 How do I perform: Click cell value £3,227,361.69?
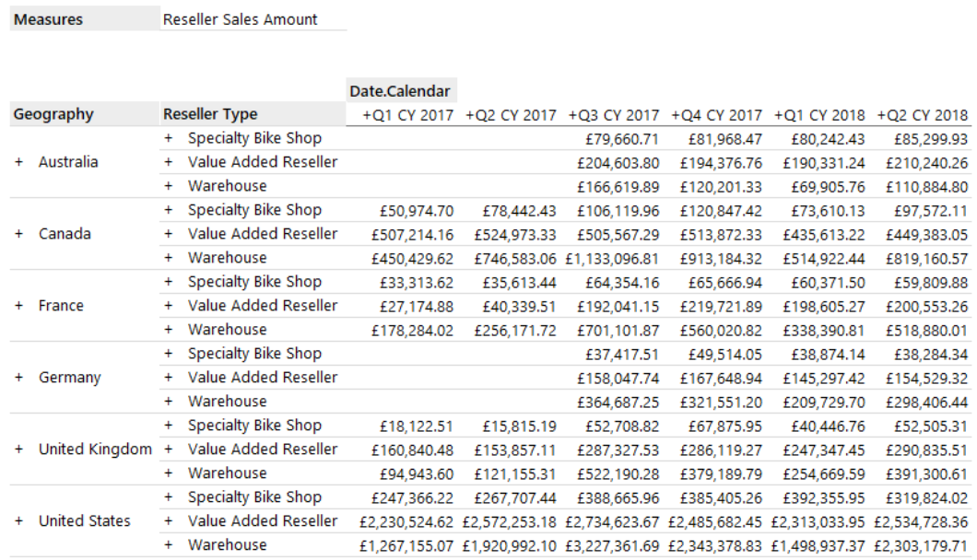pos(613,545)
